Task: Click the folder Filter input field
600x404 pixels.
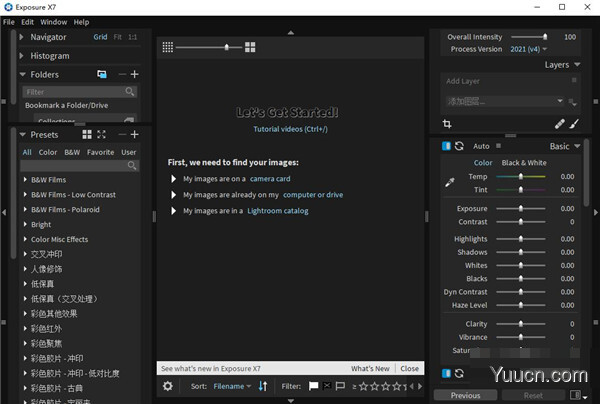Action: [x=80, y=92]
